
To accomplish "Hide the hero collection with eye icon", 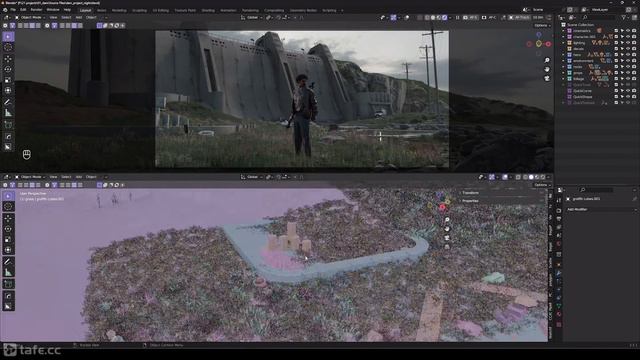I will click(x=628, y=54).
